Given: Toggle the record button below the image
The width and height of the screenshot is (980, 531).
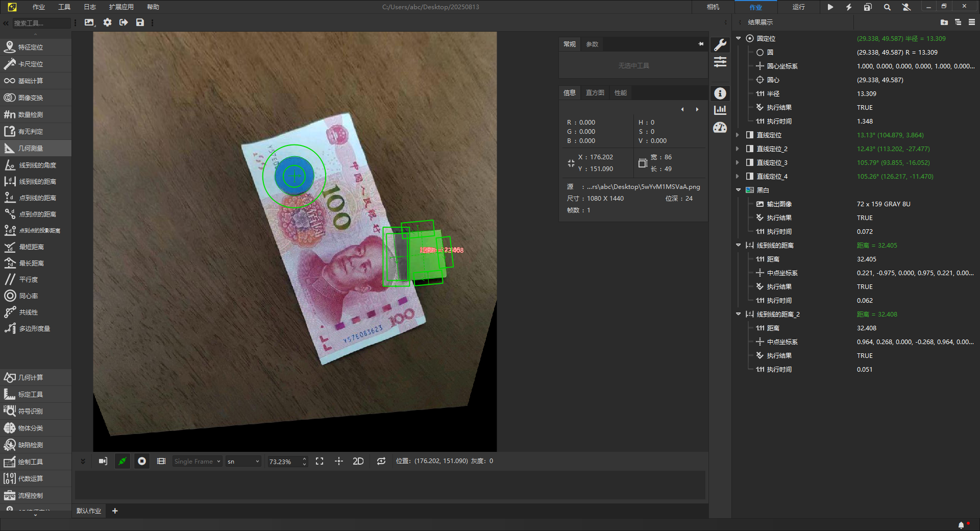Looking at the screenshot, I should 142,461.
